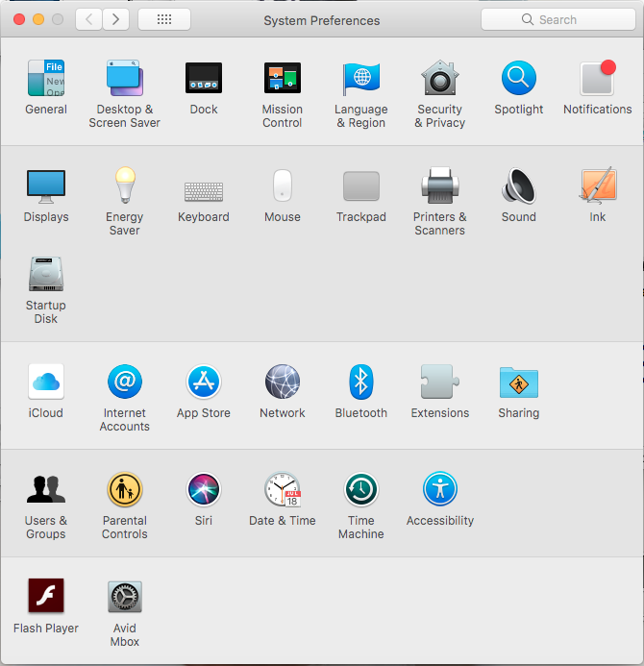Click the Search field in toolbar

tap(557, 19)
